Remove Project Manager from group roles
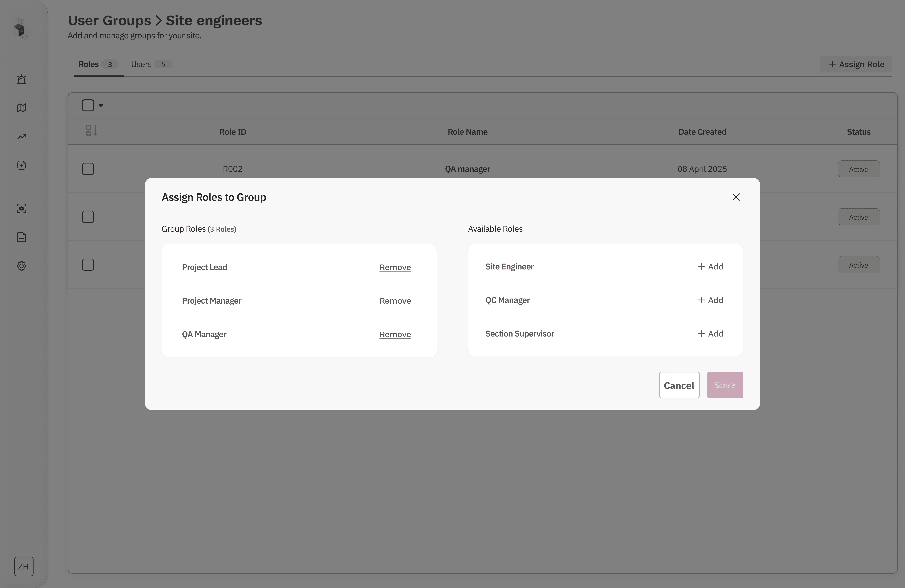The width and height of the screenshot is (905, 588). pyautogui.click(x=395, y=301)
